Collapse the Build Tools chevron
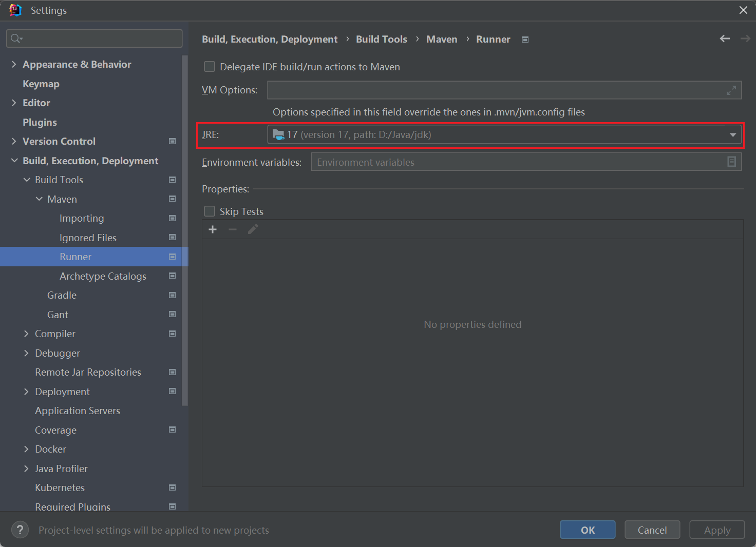Image resolution: width=756 pixels, height=547 pixels. click(x=27, y=180)
